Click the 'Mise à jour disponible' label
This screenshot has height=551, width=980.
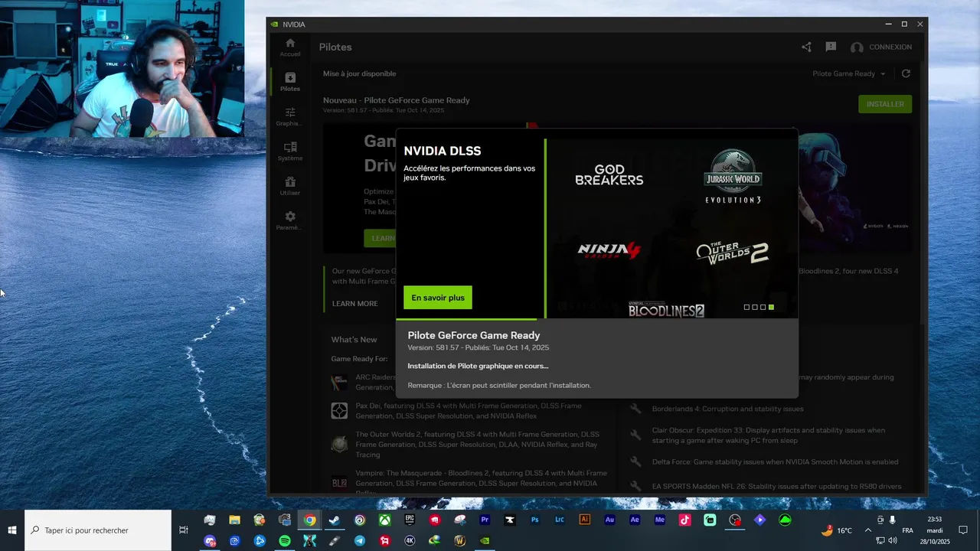click(360, 73)
